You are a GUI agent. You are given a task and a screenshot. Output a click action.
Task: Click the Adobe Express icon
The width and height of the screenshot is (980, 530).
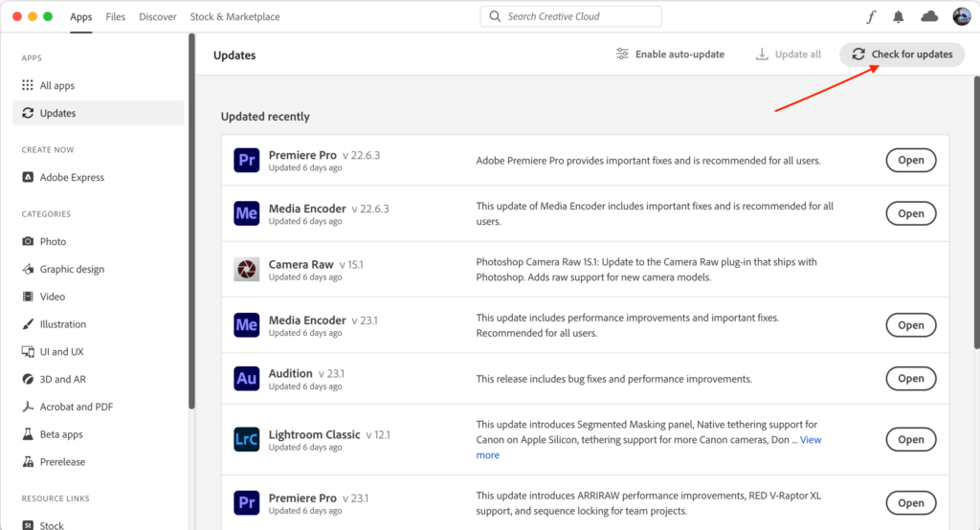[x=28, y=177]
